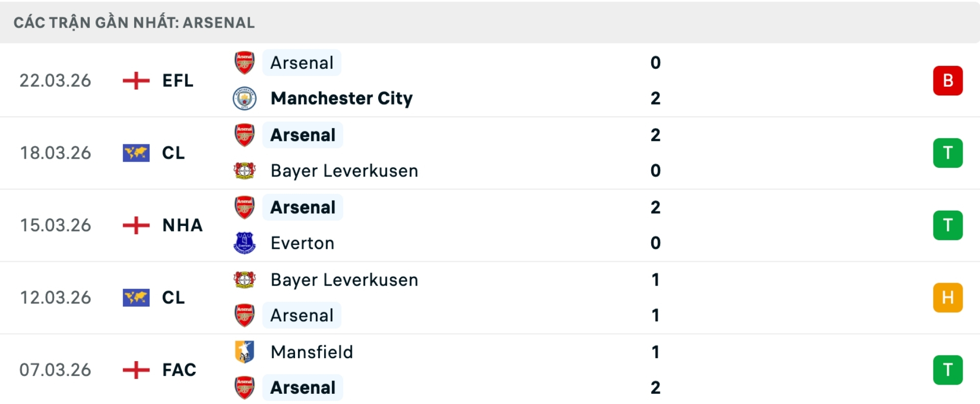Open the Mansfield team link

pyautogui.click(x=312, y=352)
